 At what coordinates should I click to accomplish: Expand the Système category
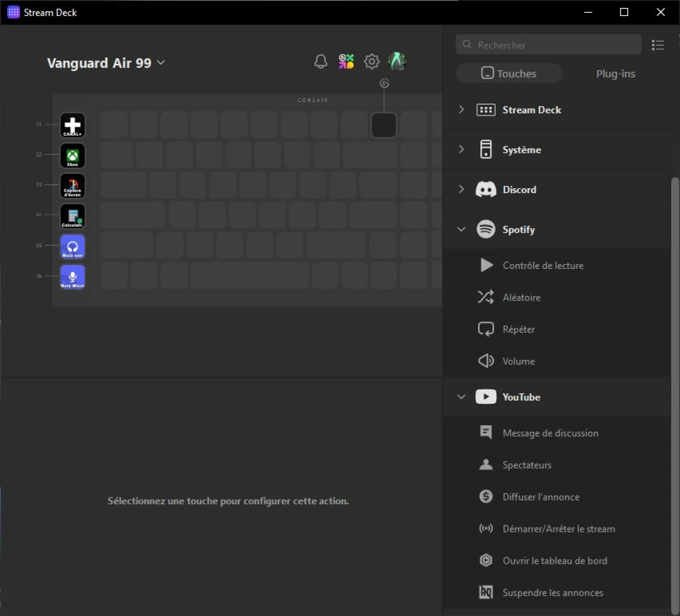point(461,150)
